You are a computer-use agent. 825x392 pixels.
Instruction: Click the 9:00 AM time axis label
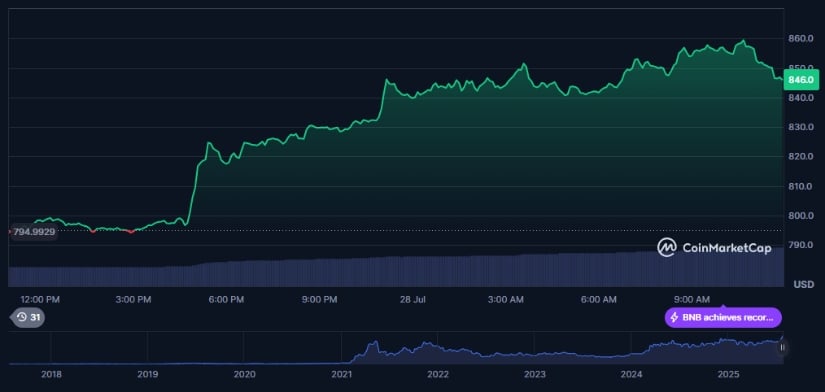coord(692,299)
